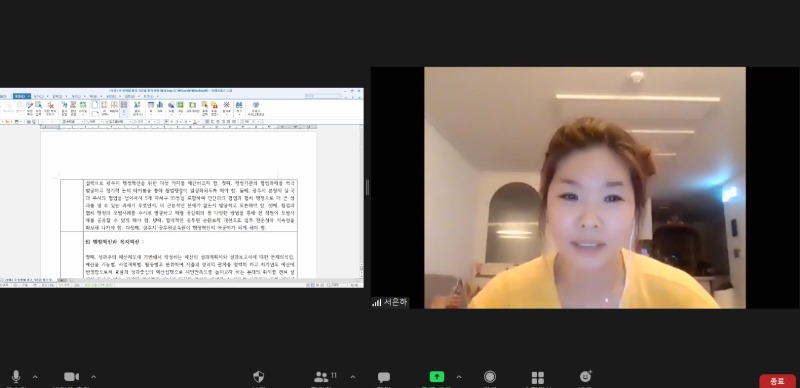This screenshot has height=388, width=800.
Task: Click the binoculars Find icon in Hangul toolbar
Action: [239, 105]
